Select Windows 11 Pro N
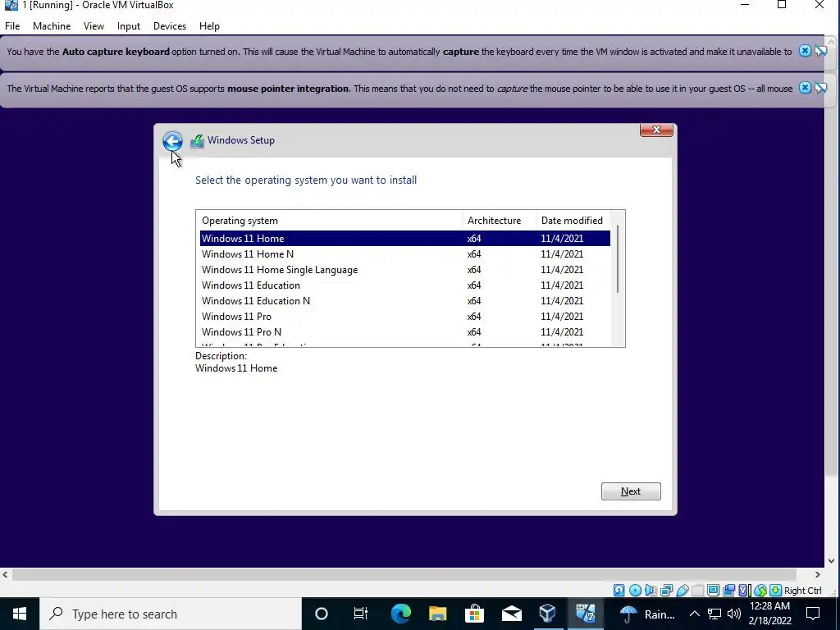840x630 pixels. pos(405,331)
